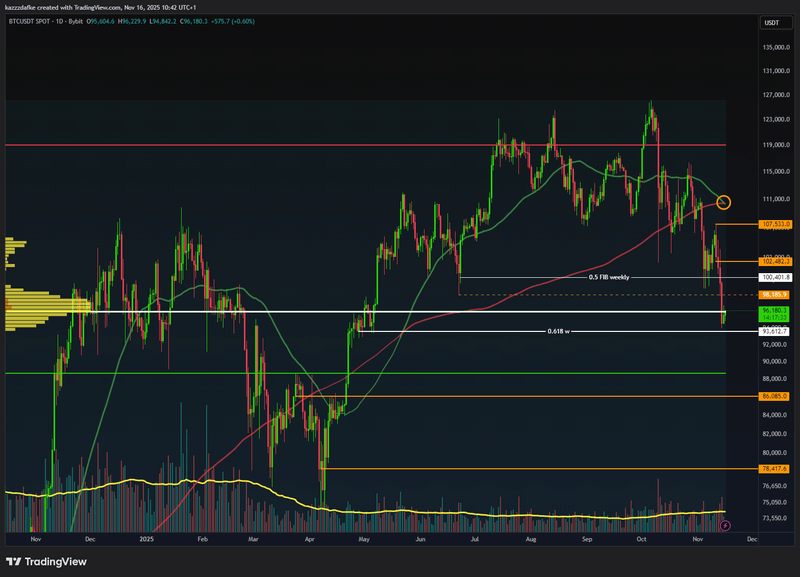The image size is (800, 577).
Task: Click the 80,000.0 price axis label
Action: click(775, 453)
